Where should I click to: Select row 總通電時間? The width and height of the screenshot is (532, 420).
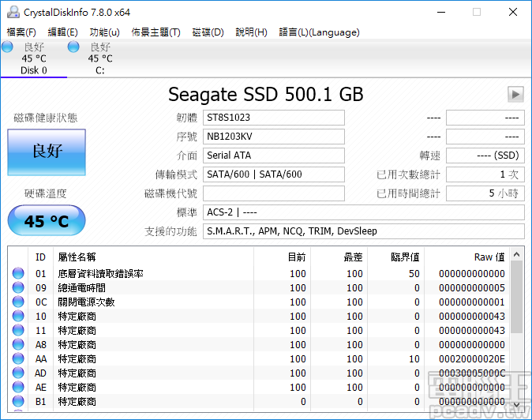(x=259, y=287)
